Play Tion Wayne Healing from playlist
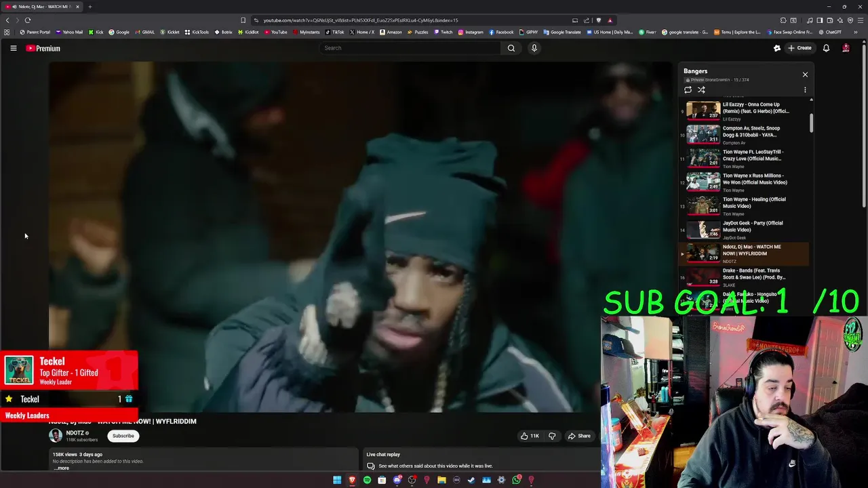The height and width of the screenshot is (488, 868). (x=744, y=205)
